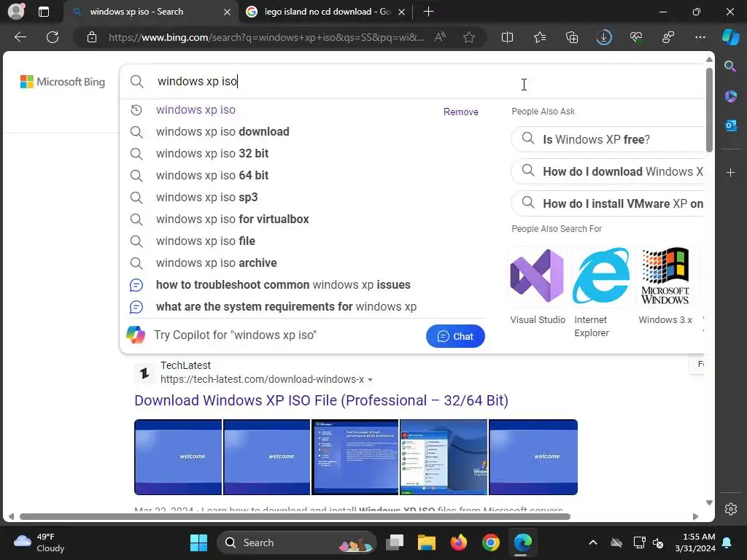Launch Google Chrome from the taskbar
This screenshot has height=560, width=747.
coord(490,542)
